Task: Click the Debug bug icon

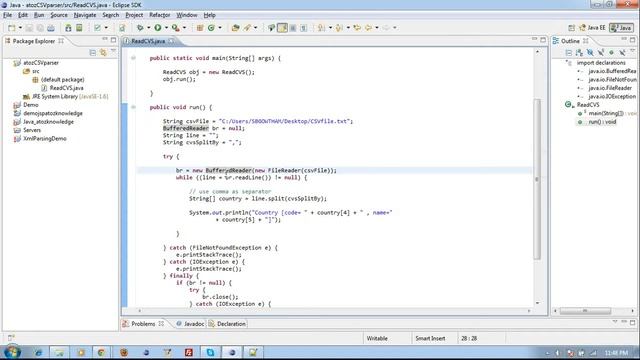Action: point(140,28)
